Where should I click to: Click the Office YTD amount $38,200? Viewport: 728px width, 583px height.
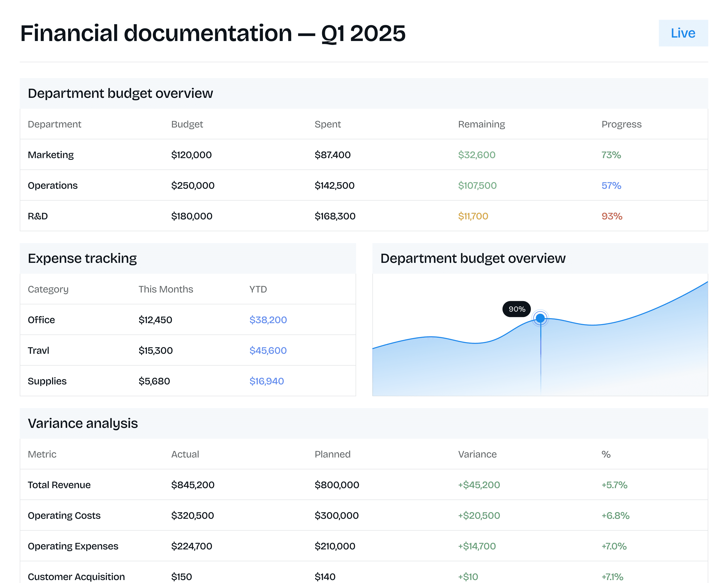[x=268, y=320]
